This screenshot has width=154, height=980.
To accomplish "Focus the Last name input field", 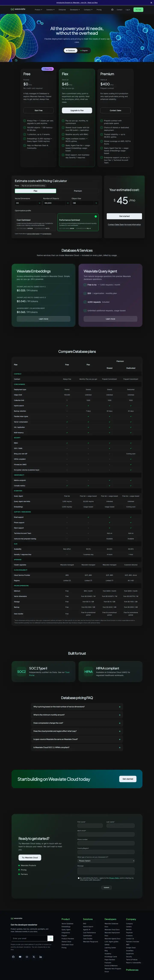I will coord(121,826).
